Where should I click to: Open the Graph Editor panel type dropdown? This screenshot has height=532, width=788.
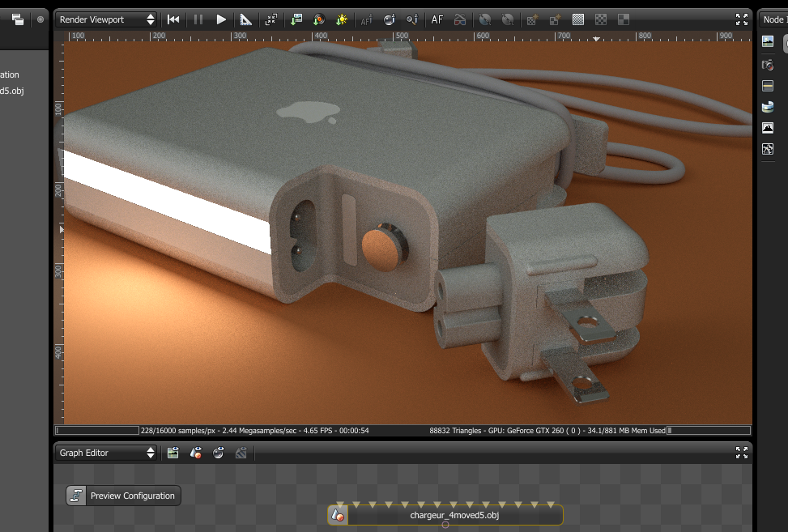coord(105,453)
